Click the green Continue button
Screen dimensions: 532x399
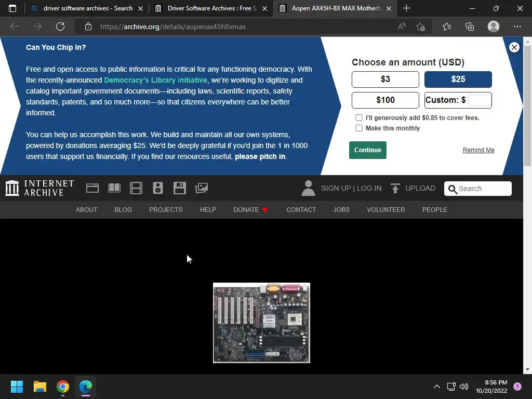[368, 150]
